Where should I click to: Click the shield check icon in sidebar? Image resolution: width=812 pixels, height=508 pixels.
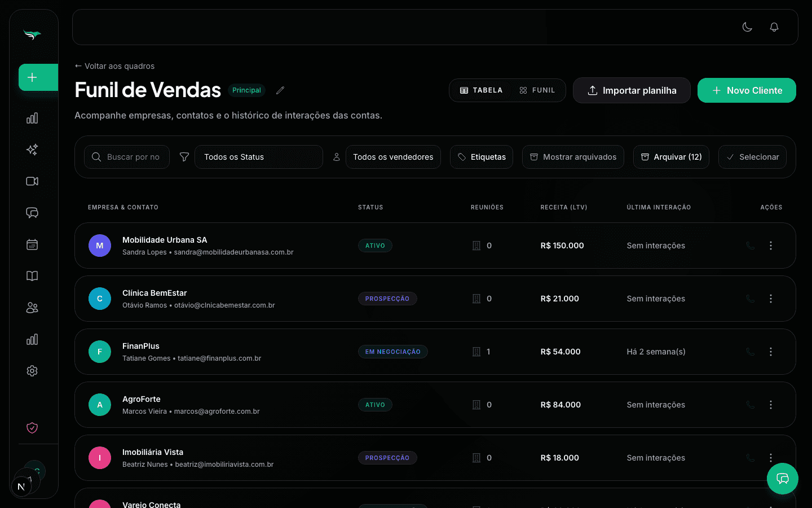pos(32,428)
